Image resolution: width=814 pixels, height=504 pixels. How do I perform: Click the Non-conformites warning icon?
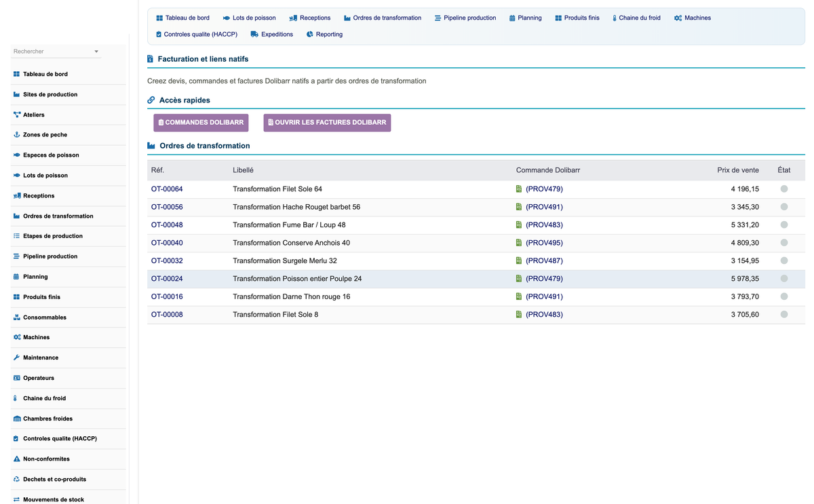tap(16, 459)
